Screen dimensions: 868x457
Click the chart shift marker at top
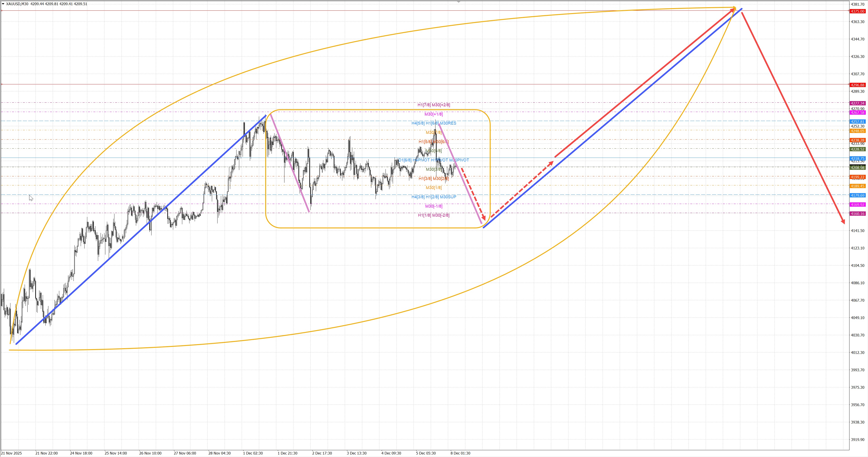point(458,2)
